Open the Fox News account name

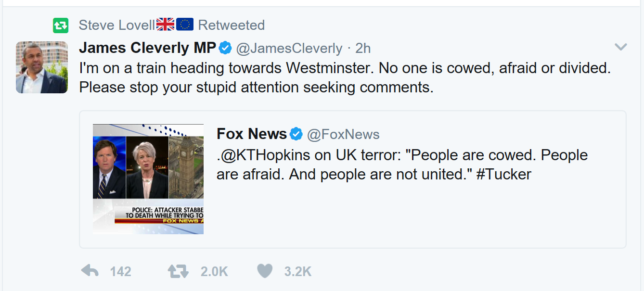click(x=251, y=134)
